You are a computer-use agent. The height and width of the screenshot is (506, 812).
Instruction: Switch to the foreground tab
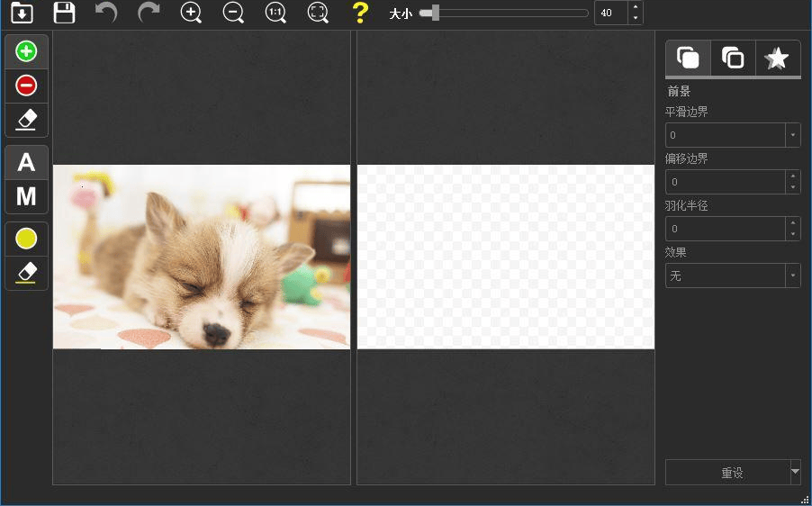[688, 59]
